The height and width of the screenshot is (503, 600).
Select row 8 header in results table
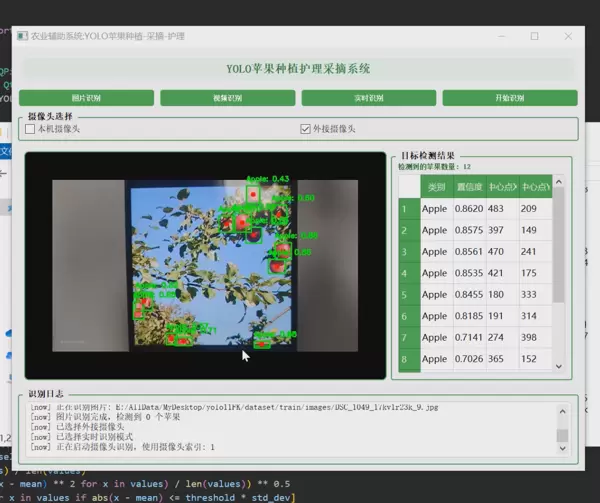(408, 359)
